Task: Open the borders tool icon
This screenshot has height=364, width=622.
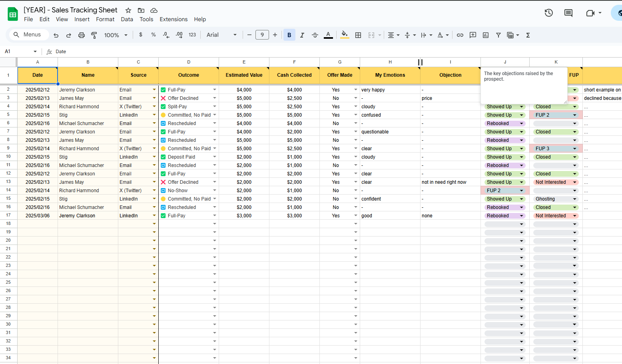Action: coord(358,35)
